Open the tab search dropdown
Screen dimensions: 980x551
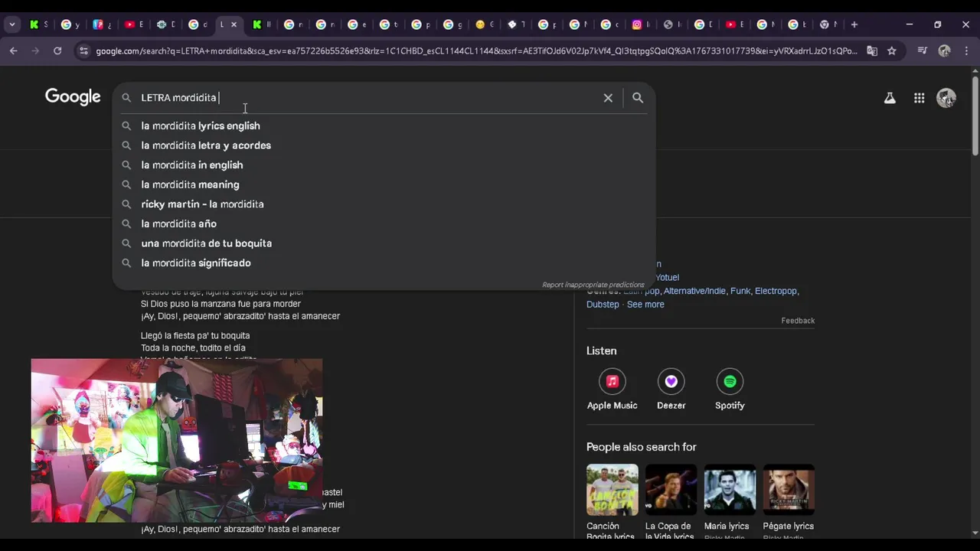(x=11, y=24)
